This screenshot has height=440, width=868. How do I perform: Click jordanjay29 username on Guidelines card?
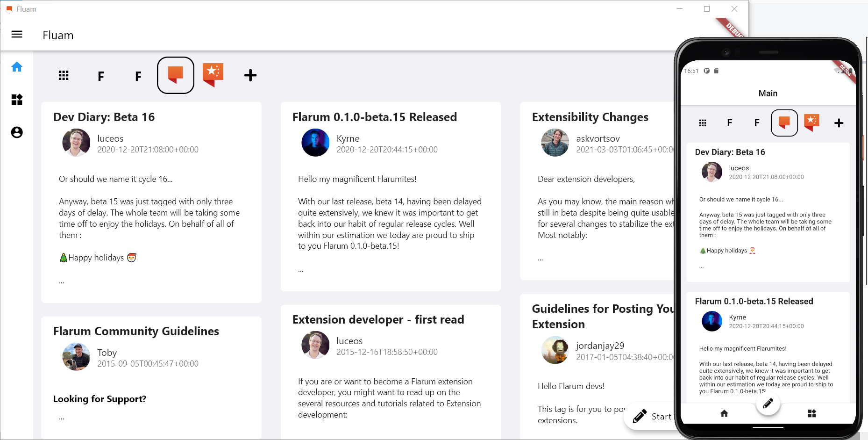click(x=600, y=346)
